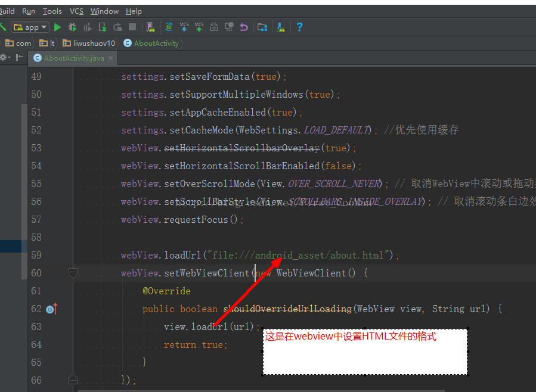Viewport: 536px width, 392px height.
Task: Click the about.html URL string
Action: click(x=299, y=255)
